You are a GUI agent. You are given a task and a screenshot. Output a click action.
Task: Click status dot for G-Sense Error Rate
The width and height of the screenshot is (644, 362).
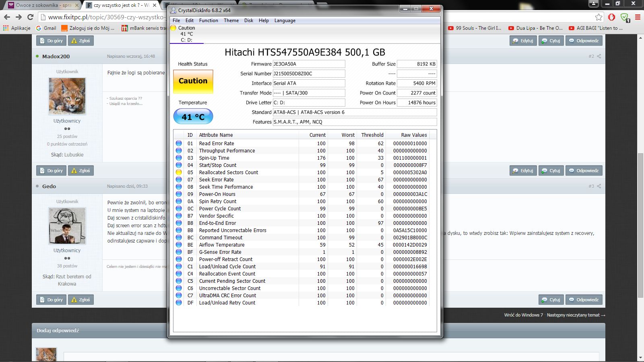pyautogui.click(x=179, y=252)
